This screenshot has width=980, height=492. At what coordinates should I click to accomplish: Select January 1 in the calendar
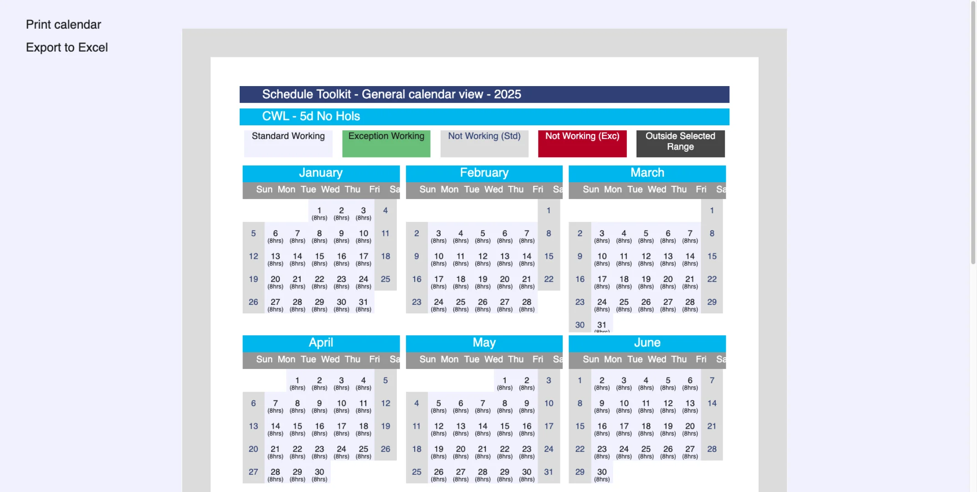coord(319,213)
